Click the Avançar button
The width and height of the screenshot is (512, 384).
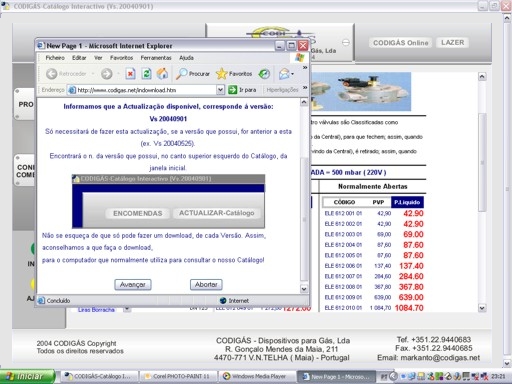coord(133,285)
